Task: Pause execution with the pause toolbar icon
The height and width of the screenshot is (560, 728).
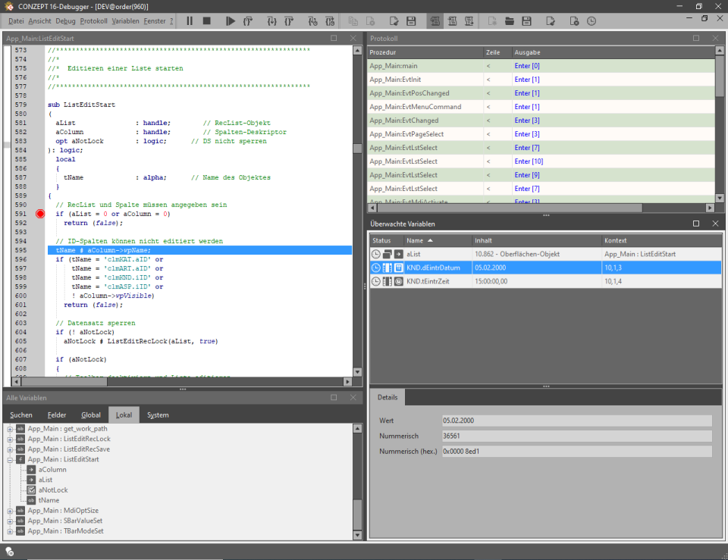Action: tap(190, 21)
